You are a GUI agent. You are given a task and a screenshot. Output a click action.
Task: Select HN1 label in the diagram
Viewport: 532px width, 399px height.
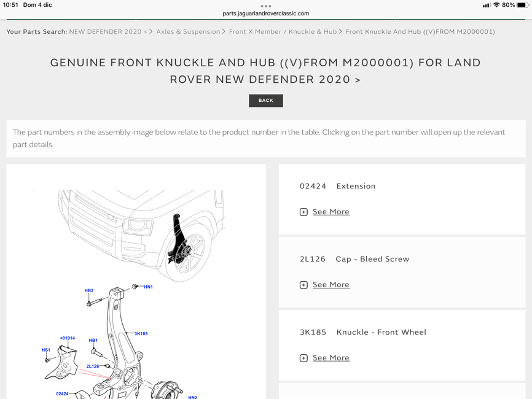[148, 287]
